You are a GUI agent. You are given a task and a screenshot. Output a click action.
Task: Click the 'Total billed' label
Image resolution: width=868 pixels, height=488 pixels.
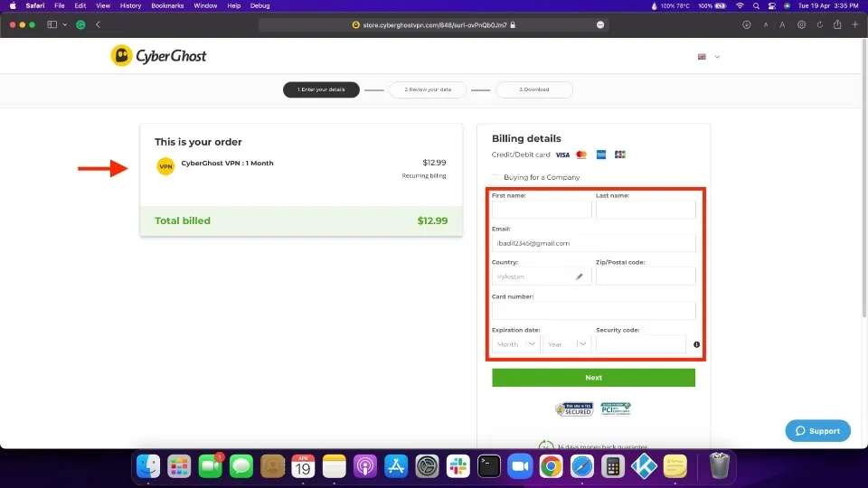pos(182,221)
